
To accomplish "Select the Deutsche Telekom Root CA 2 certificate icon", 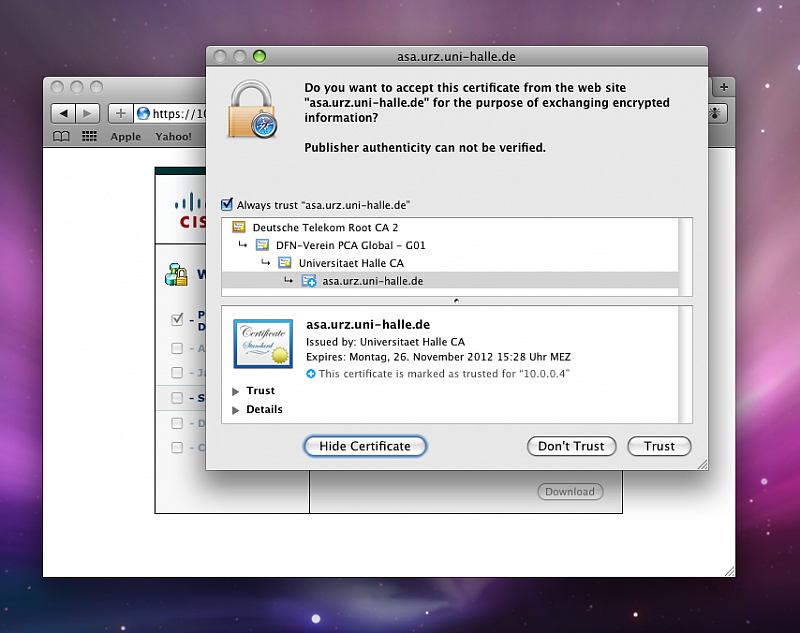I will pos(238,227).
